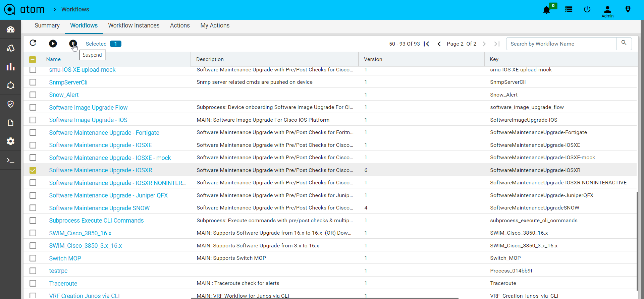Open Software Maintenance Upgrade SNOW workflow

tap(99, 208)
